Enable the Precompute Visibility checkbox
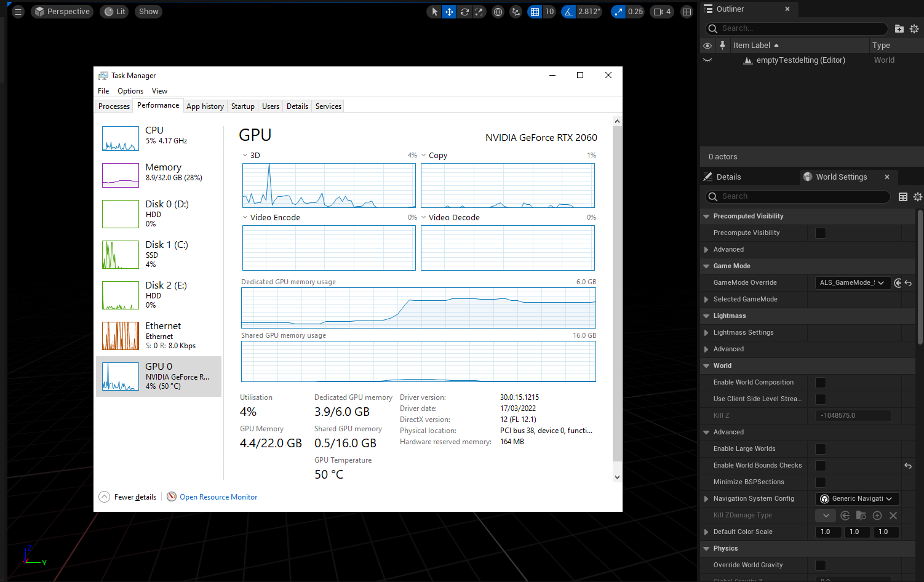This screenshot has width=924, height=582. pos(821,233)
